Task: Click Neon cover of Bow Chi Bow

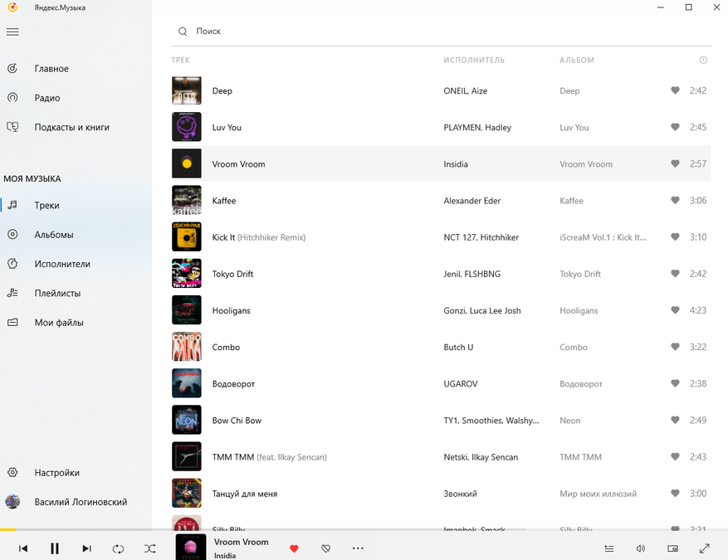Action: tap(187, 421)
